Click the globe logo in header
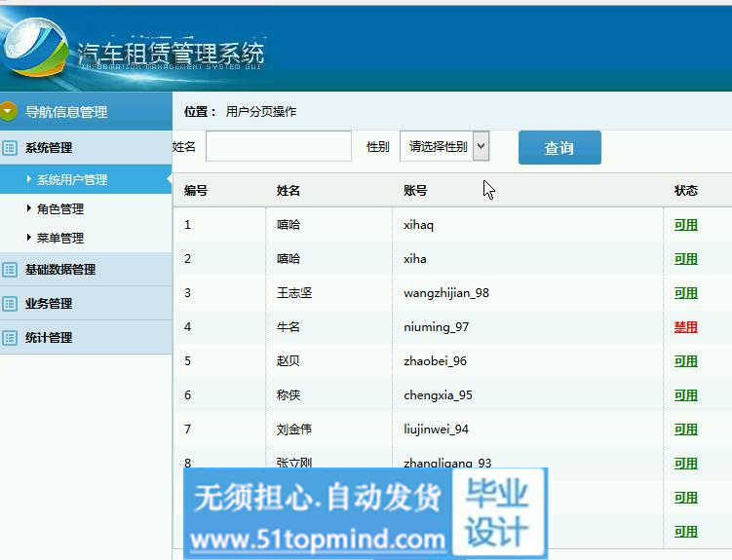This screenshot has height=560, width=732. pos(35,49)
